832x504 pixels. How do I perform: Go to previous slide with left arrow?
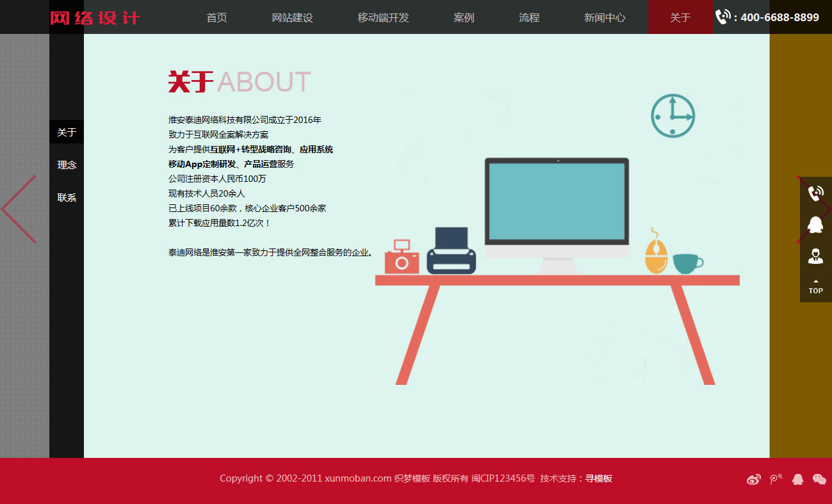[x=19, y=209]
